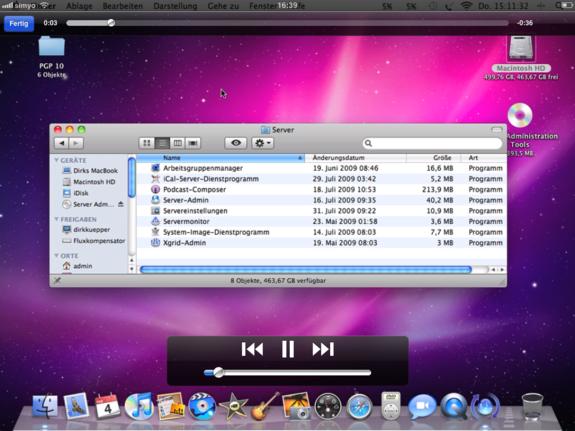Go back in Finder window
575x431 pixels.
point(62,143)
